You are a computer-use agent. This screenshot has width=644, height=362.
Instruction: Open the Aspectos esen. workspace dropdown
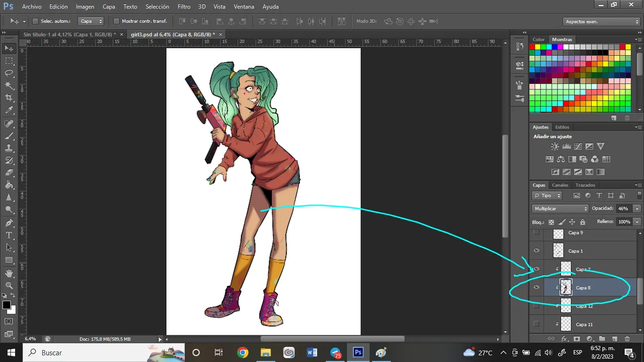pyautogui.click(x=601, y=22)
